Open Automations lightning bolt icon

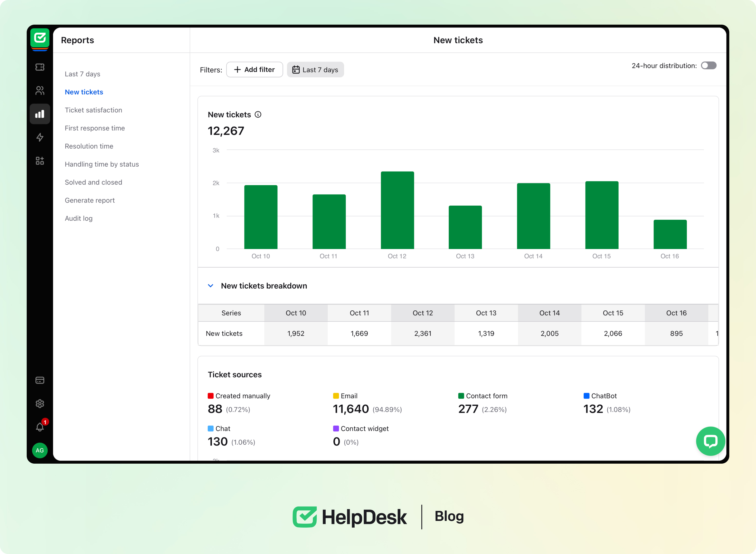pos(40,137)
